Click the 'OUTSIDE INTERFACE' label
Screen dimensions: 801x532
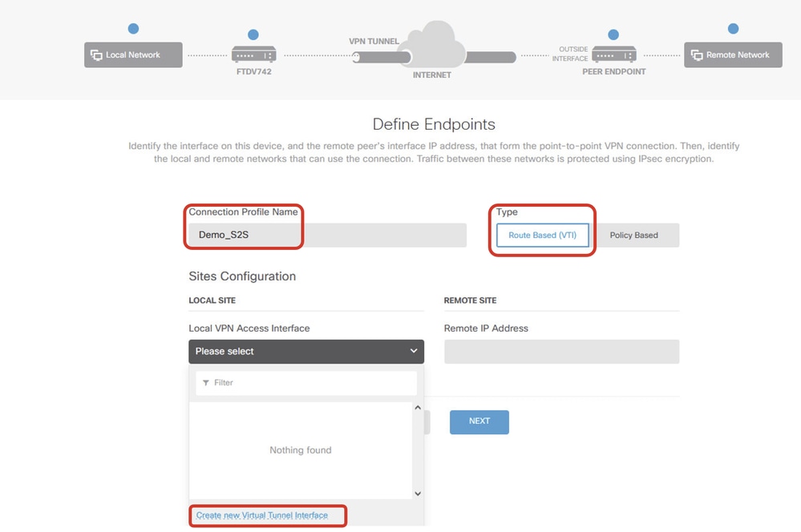570,54
